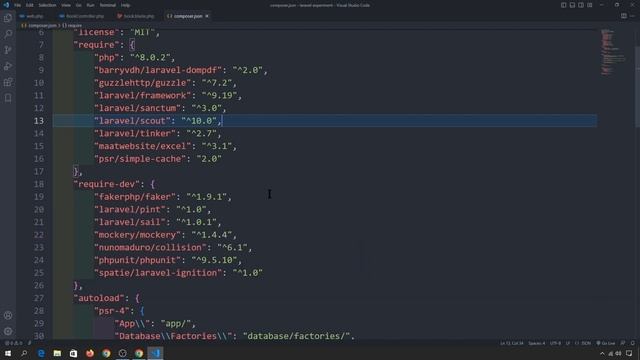The width and height of the screenshot is (640, 360).
Task: Click Ln 13 Col 24 cursor position
Action: [x=511, y=343]
